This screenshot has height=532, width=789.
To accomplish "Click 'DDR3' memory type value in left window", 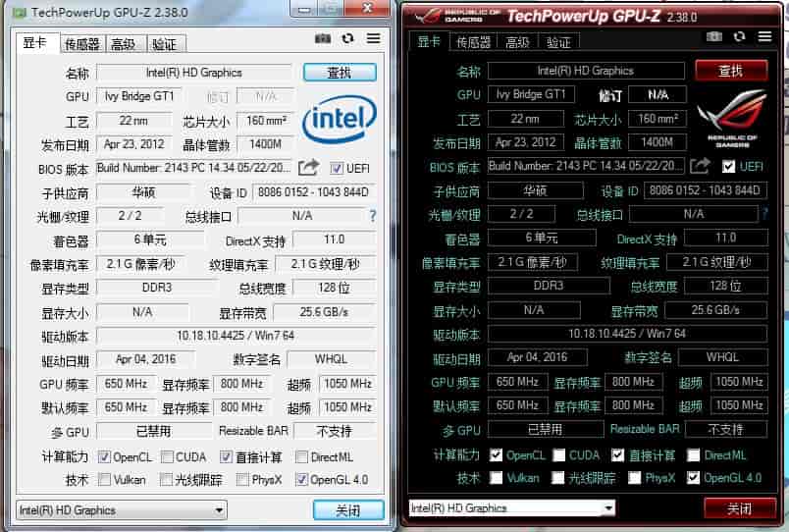I will point(156,288).
